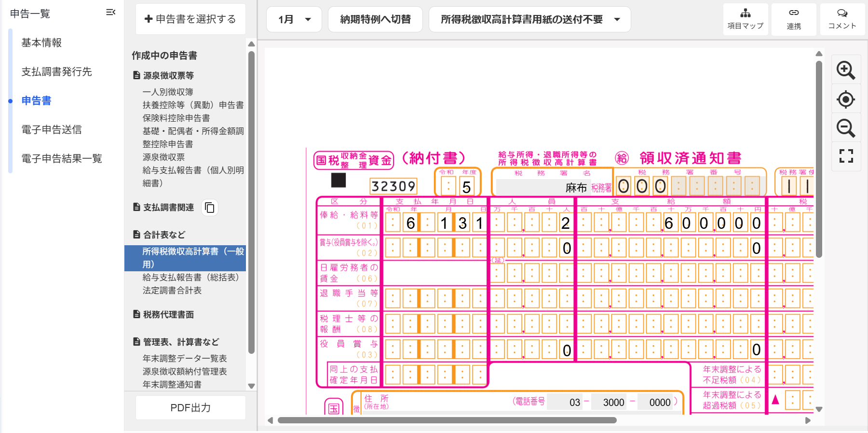Select 給与支払報告書（総括表） item

point(191,278)
